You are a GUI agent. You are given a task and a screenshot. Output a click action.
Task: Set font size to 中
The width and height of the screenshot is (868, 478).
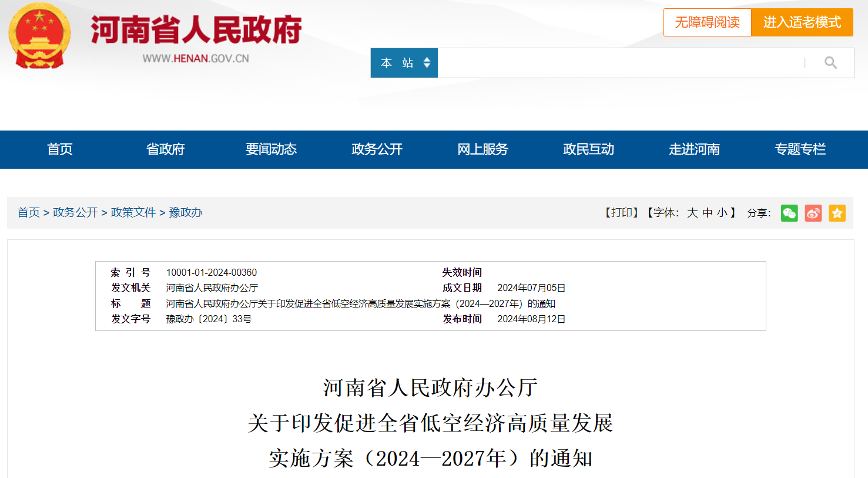(708, 213)
